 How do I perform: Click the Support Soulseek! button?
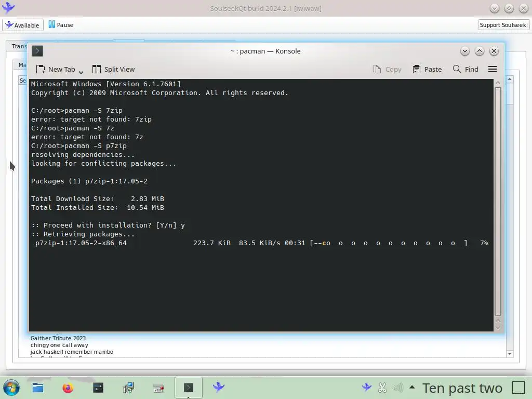pos(503,25)
